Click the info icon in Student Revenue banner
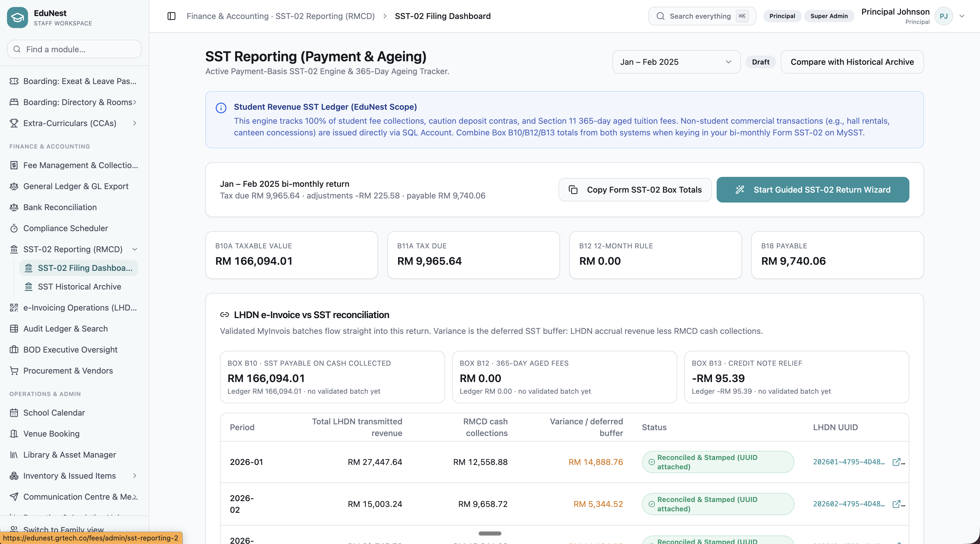This screenshot has width=980, height=544. pyautogui.click(x=221, y=108)
